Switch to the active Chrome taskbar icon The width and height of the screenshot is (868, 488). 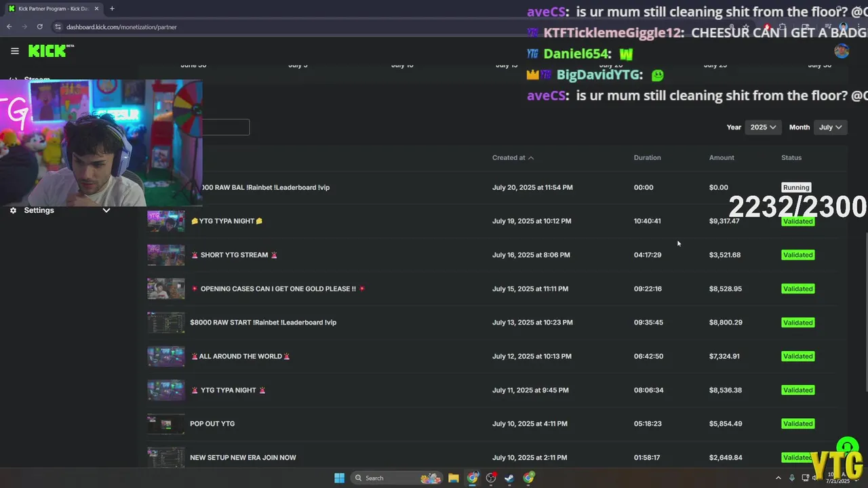click(473, 478)
